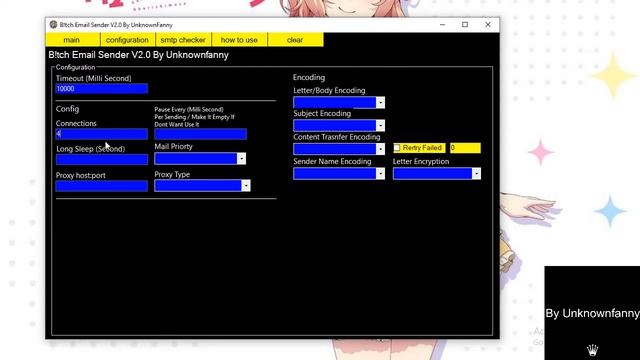Open the configuration tab
The image size is (640, 360).
coord(127,40)
